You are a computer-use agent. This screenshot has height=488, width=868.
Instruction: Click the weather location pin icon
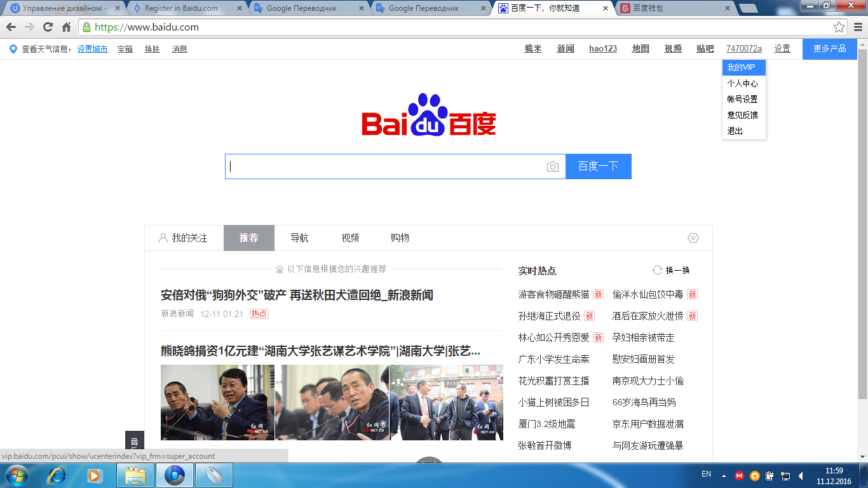coord(13,49)
